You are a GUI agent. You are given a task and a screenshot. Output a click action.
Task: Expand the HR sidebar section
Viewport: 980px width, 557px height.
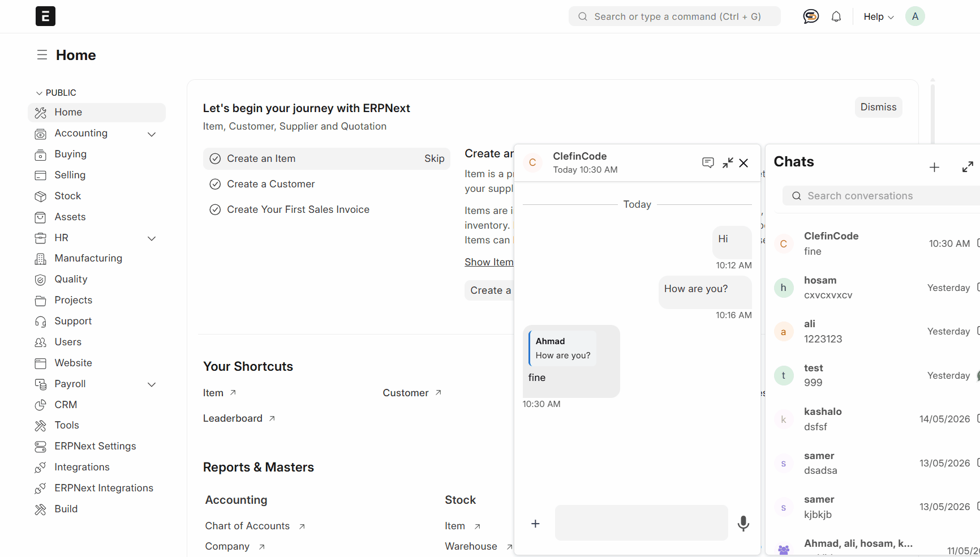tap(152, 238)
